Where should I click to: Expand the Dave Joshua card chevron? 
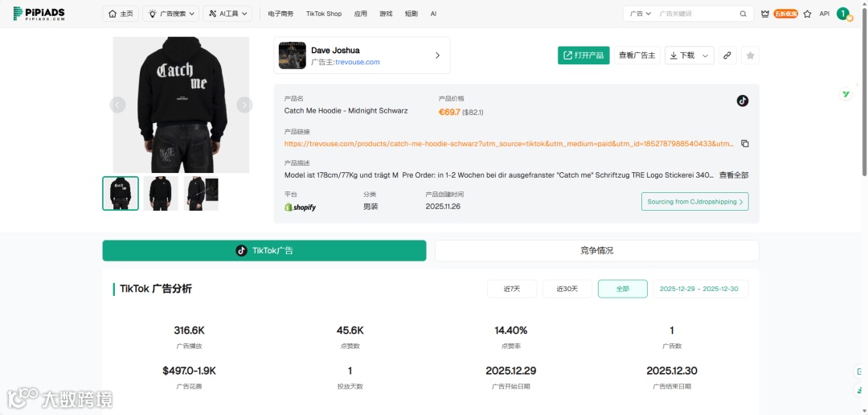click(437, 55)
